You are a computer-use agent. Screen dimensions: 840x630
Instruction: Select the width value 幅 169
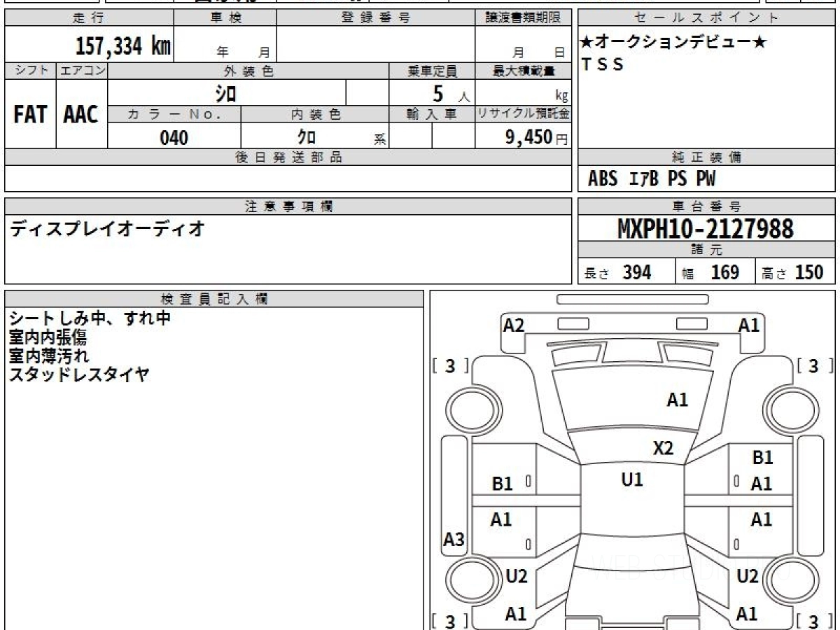click(x=710, y=272)
